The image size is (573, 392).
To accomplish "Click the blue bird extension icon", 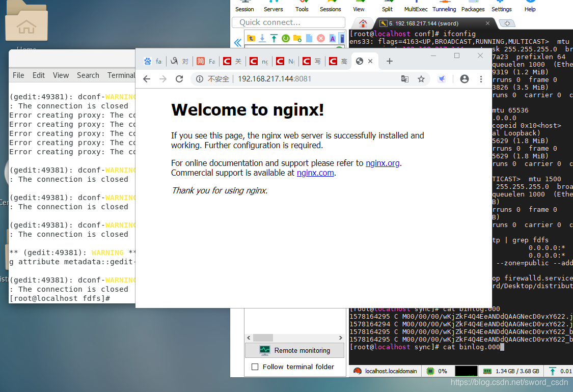I will 442,79.
